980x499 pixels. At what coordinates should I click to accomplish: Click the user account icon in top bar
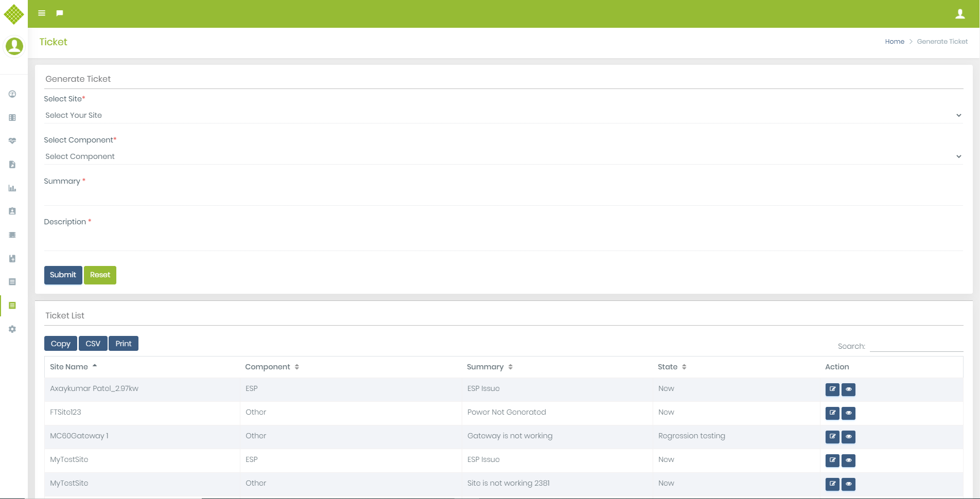(x=960, y=14)
